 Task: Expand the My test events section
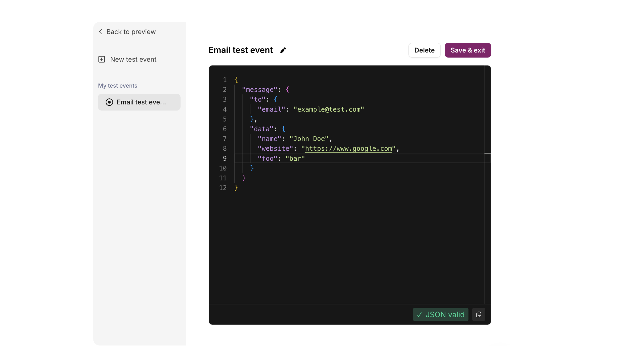coord(117,85)
